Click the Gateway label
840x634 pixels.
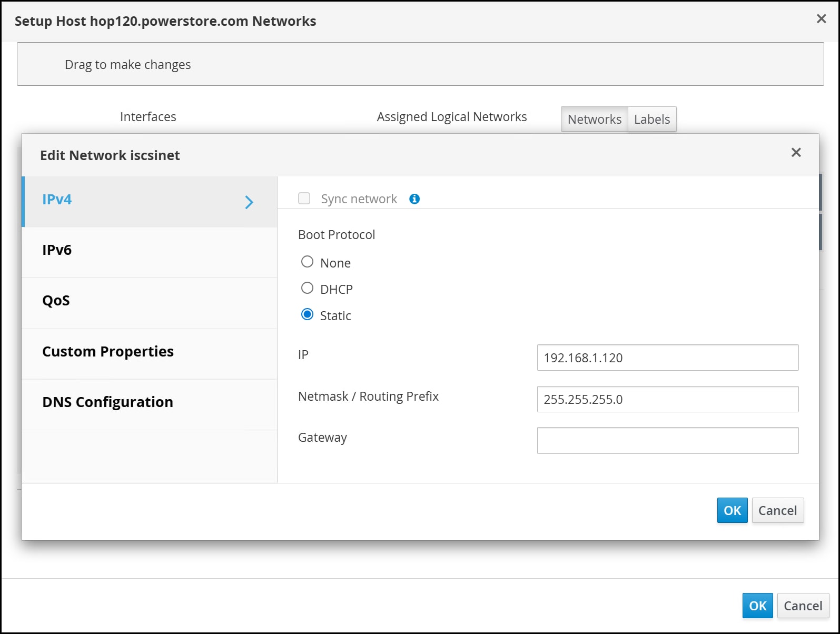tap(322, 438)
